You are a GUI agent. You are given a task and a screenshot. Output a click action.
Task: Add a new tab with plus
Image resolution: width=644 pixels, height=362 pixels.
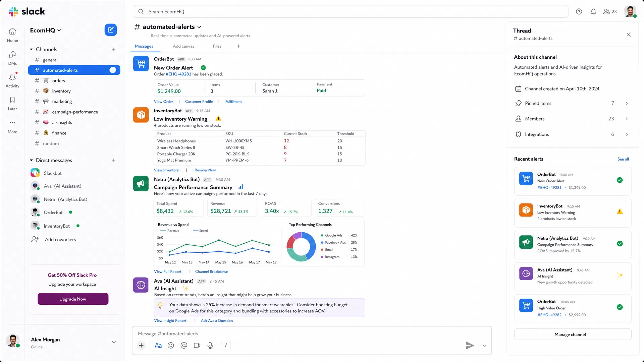(238, 46)
